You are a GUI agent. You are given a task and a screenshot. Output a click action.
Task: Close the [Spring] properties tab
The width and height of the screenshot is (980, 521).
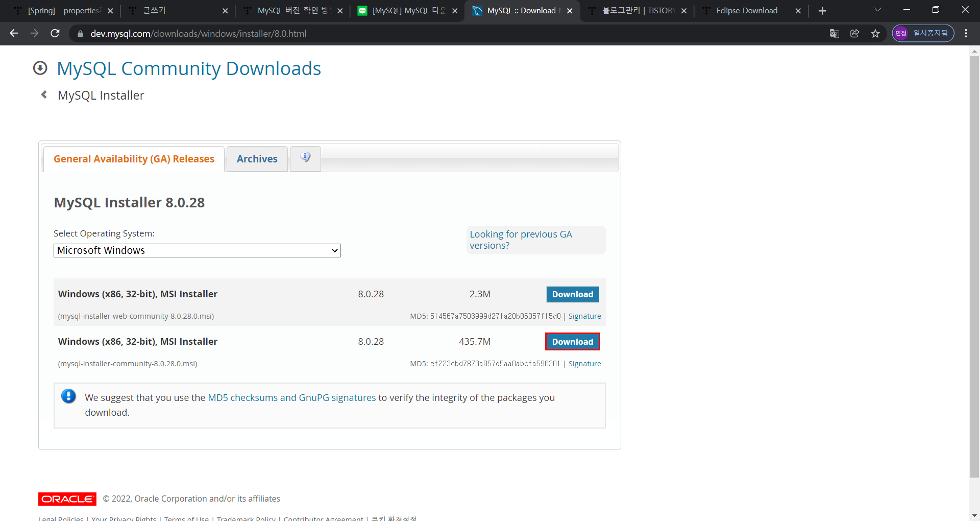click(110, 11)
